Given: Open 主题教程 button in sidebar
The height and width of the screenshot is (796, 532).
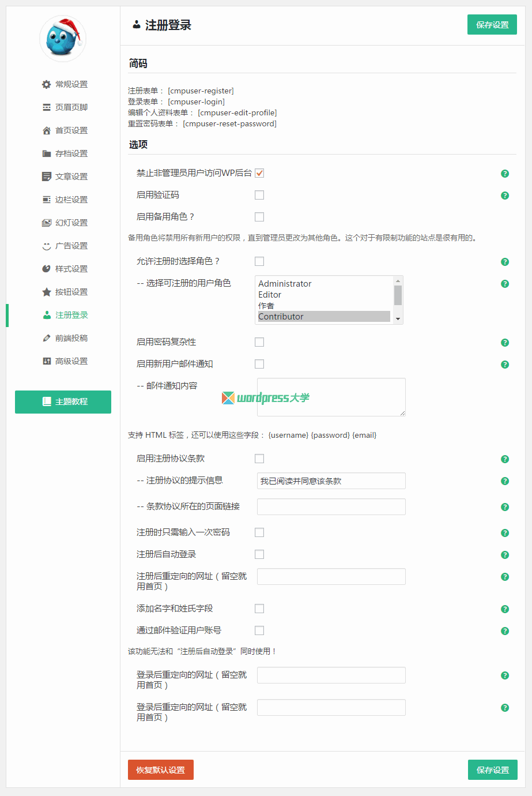Looking at the screenshot, I should pyautogui.click(x=63, y=401).
